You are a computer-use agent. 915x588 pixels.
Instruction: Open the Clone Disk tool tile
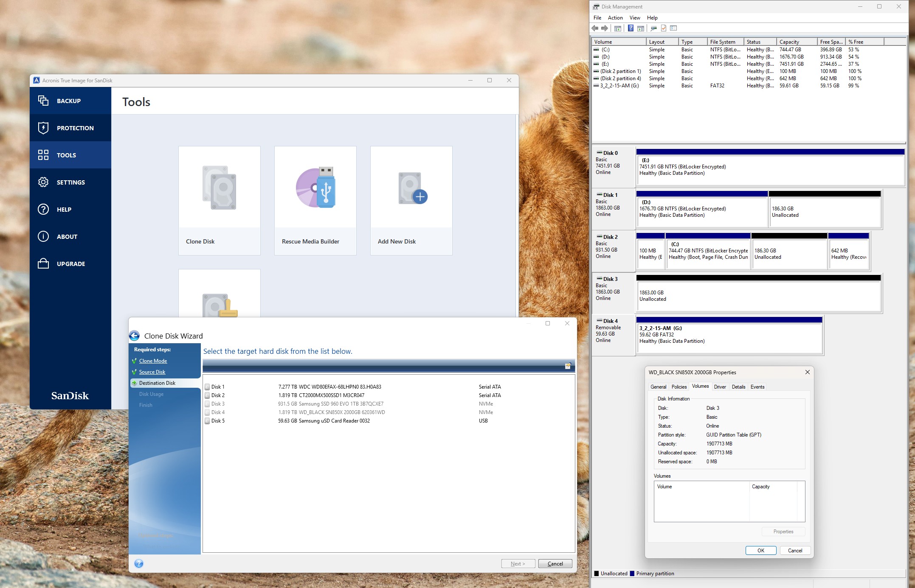(x=219, y=200)
